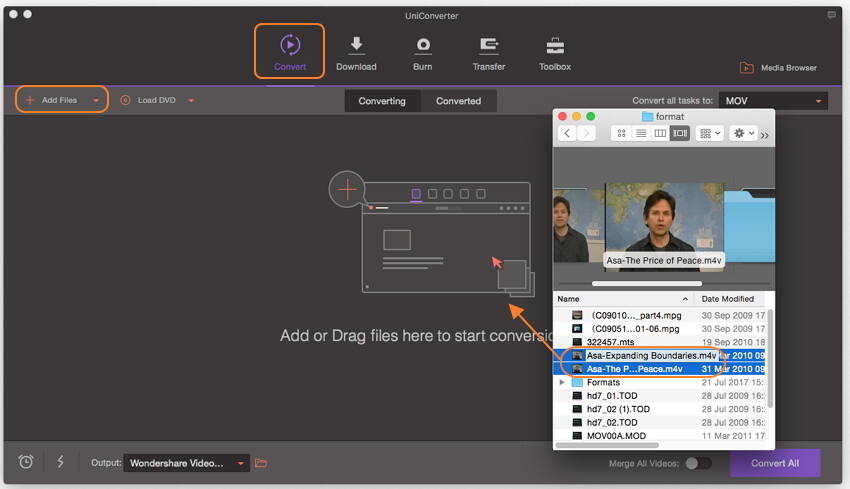Switch Finder to cover flow view
Viewport: 850px width, 489px height.
click(x=680, y=133)
